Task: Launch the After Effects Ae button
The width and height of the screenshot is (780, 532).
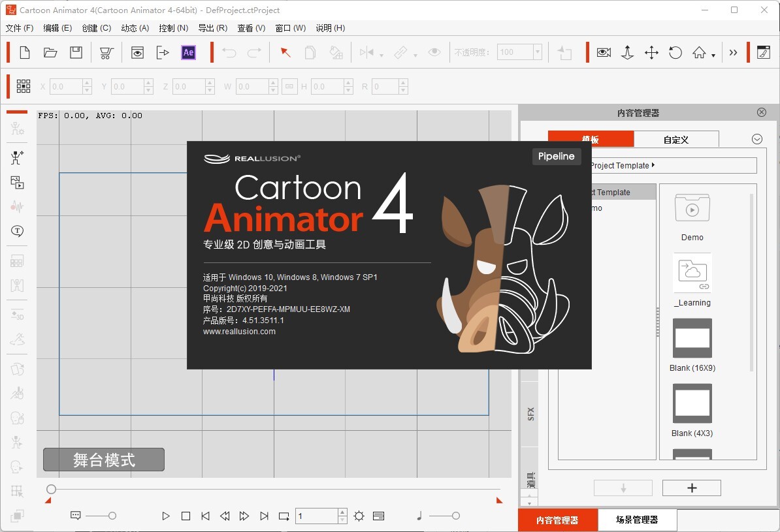Action: click(189, 52)
